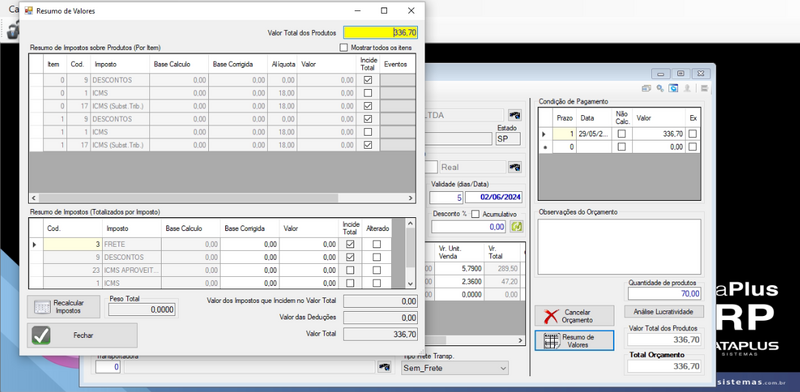Enable Mostrar todos os itens checkbox
The height and width of the screenshot is (392, 800).
pos(343,47)
